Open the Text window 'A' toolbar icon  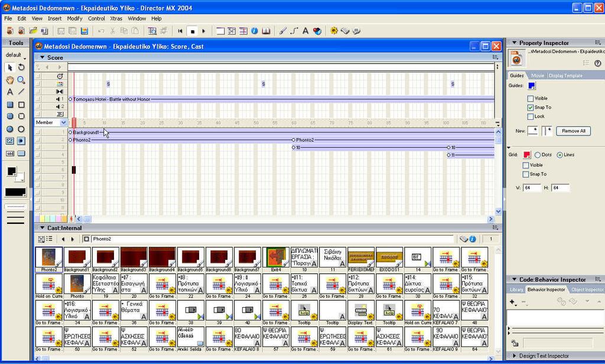coord(305,31)
